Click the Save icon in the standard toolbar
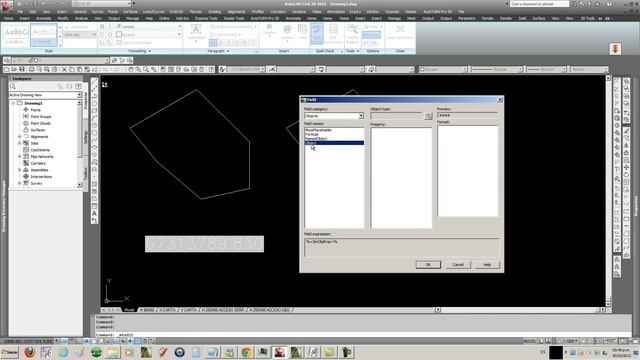 (x=22, y=69)
